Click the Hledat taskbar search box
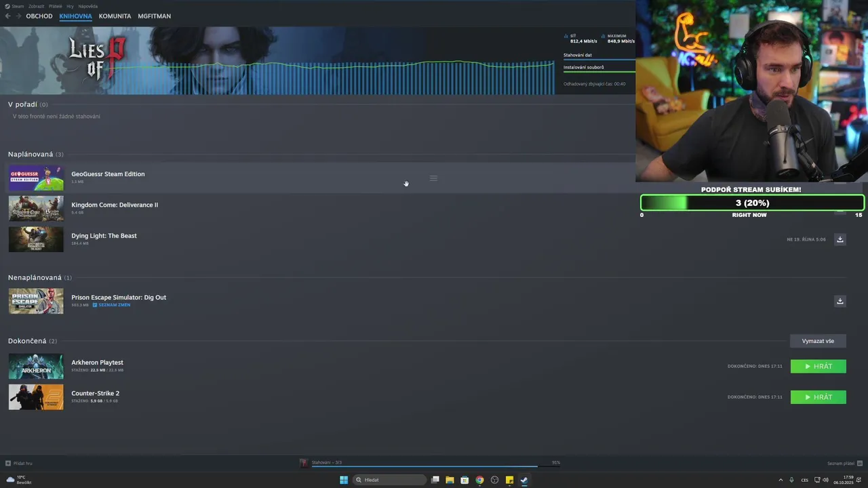Screen dimensions: 868x488 pos(390,480)
